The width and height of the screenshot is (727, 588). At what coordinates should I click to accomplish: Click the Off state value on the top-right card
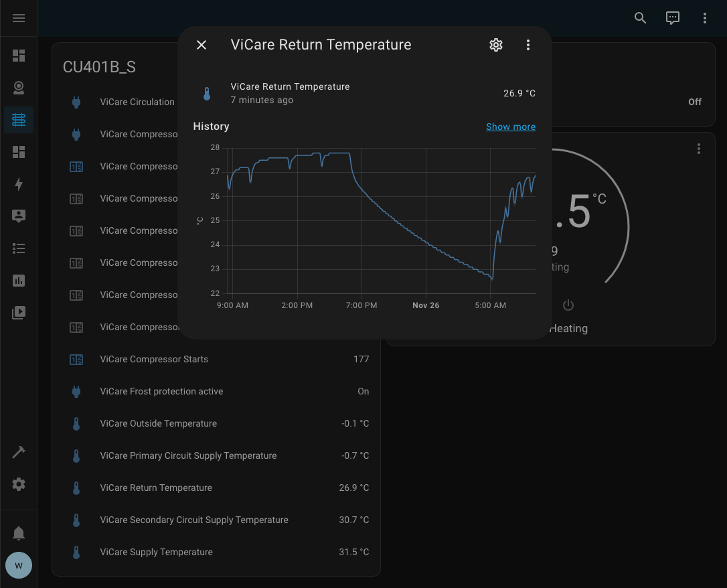point(695,102)
